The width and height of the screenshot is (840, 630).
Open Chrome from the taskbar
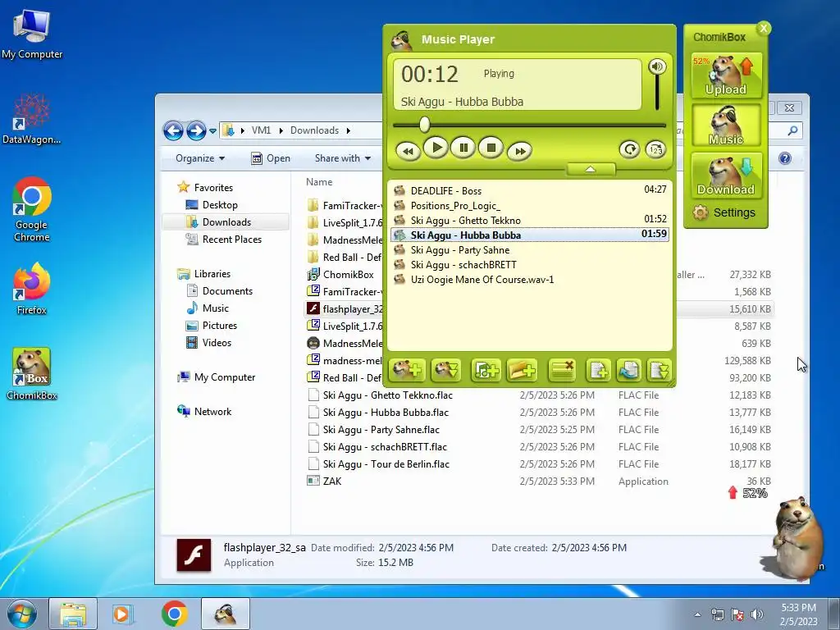(174, 614)
